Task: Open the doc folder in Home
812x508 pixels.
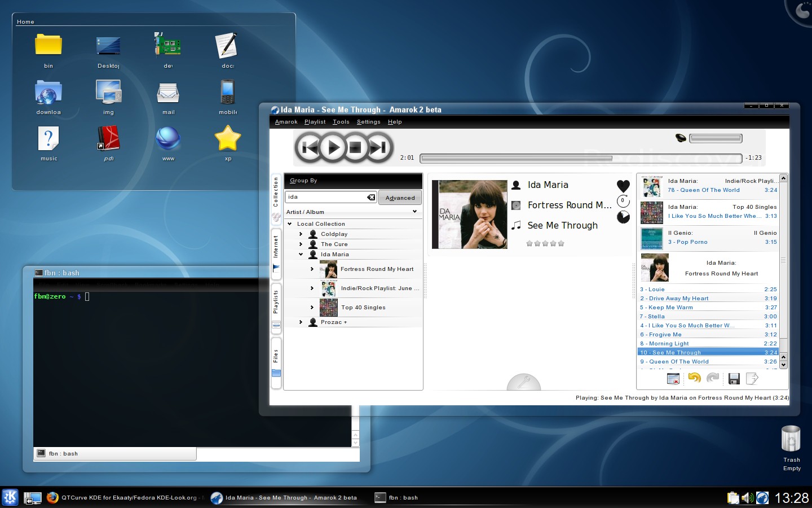Action: (x=228, y=51)
